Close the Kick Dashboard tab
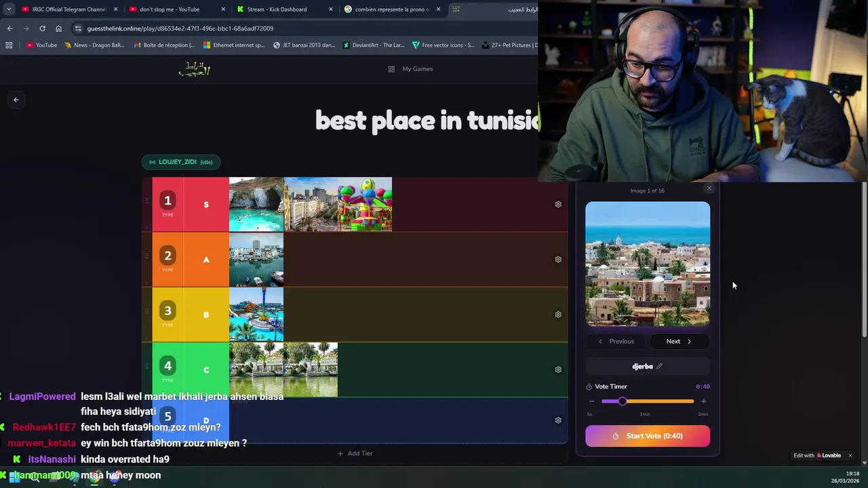This screenshot has height=488, width=868. (x=331, y=9)
